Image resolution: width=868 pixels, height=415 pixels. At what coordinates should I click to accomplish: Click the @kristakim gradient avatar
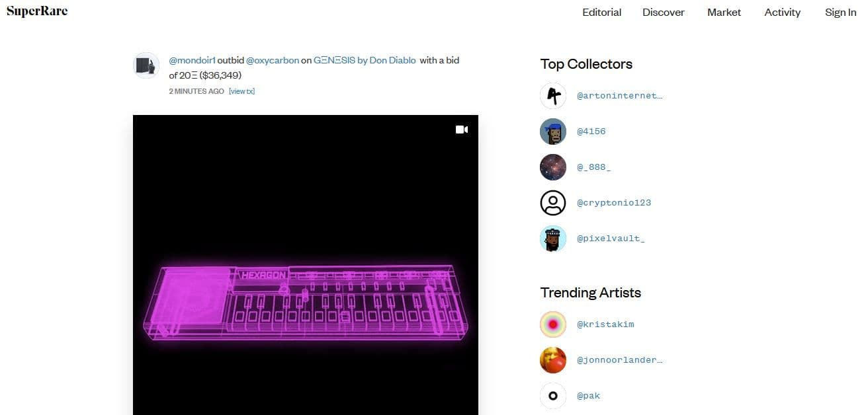tap(553, 324)
